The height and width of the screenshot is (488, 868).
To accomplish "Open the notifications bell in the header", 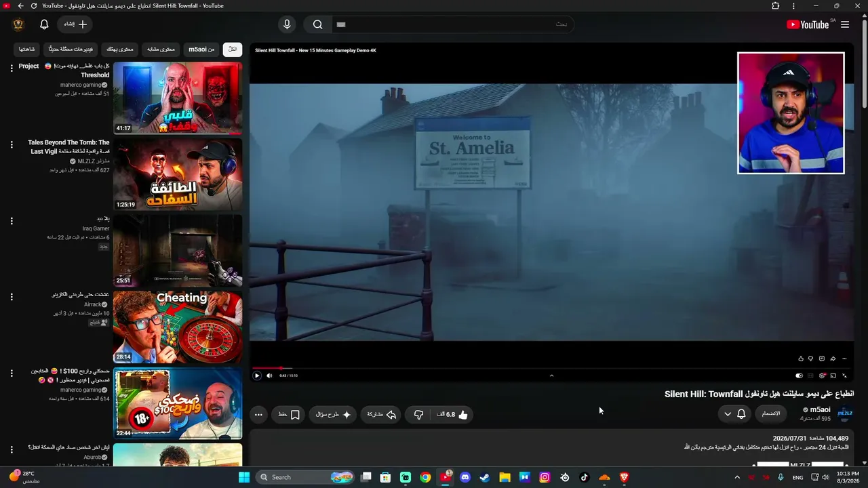I will [44, 24].
